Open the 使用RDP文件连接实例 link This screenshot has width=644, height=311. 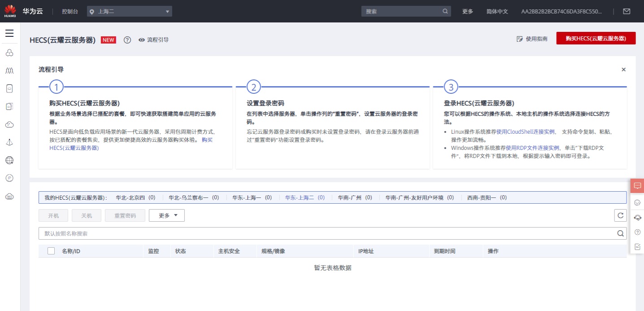532,148
